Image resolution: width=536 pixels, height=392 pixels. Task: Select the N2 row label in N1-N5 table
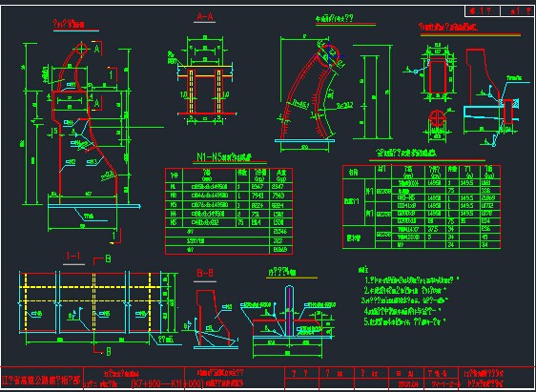(174, 196)
